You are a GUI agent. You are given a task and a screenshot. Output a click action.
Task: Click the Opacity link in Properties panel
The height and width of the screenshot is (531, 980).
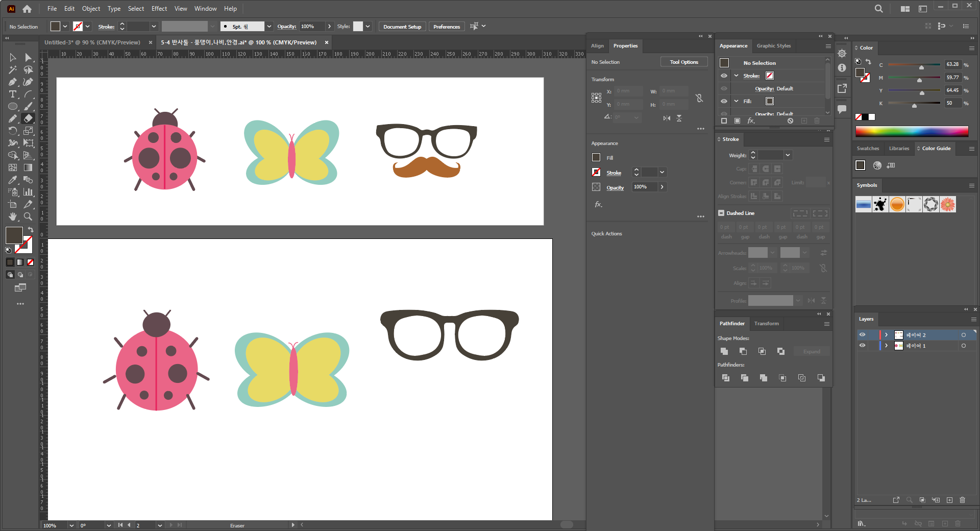(615, 187)
